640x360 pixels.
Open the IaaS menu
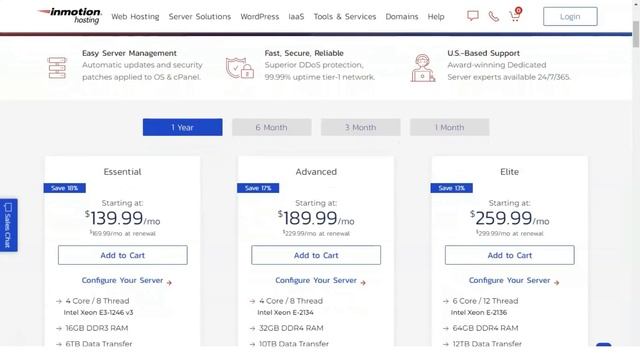[x=296, y=17]
